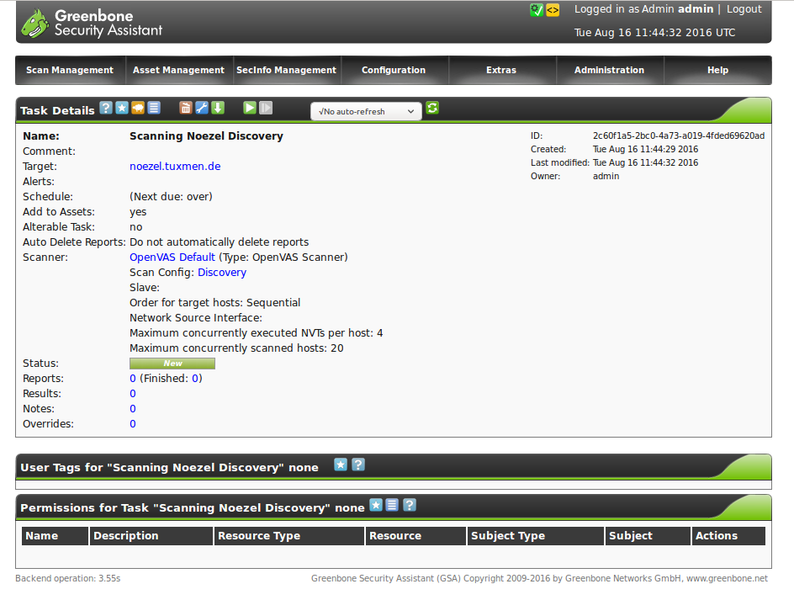Viewport: 794px width, 600px height.
Task: Click the Logout link
Action: (x=744, y=9)
